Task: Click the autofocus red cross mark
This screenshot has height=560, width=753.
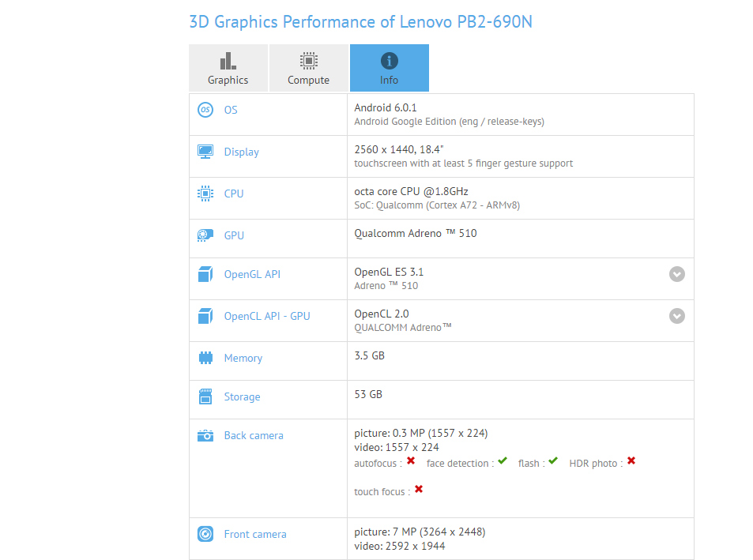Action: [x=411, y=461]
